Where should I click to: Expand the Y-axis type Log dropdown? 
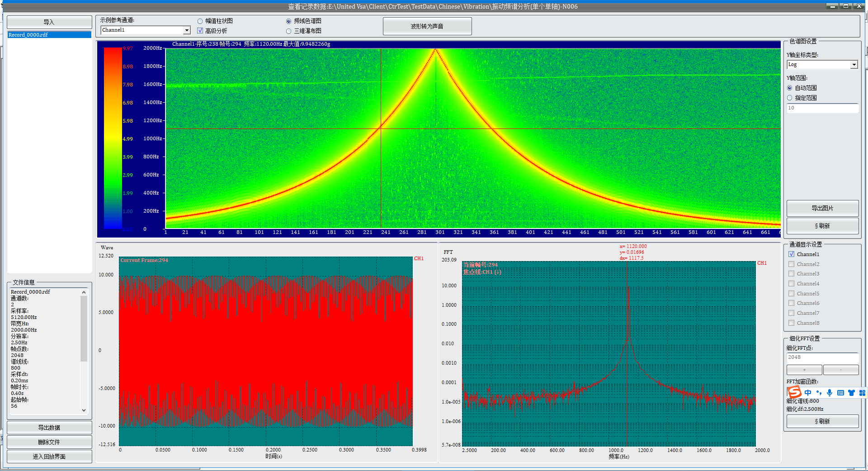click(854, 65)
